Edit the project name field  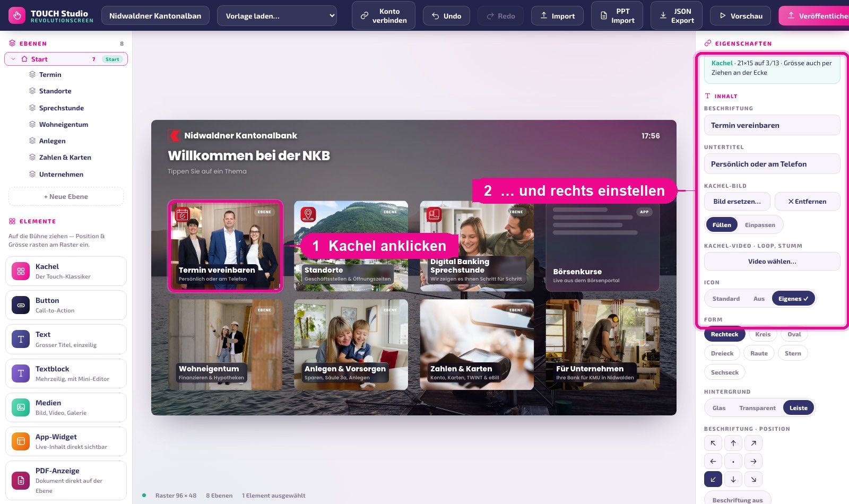pos(155,16)
